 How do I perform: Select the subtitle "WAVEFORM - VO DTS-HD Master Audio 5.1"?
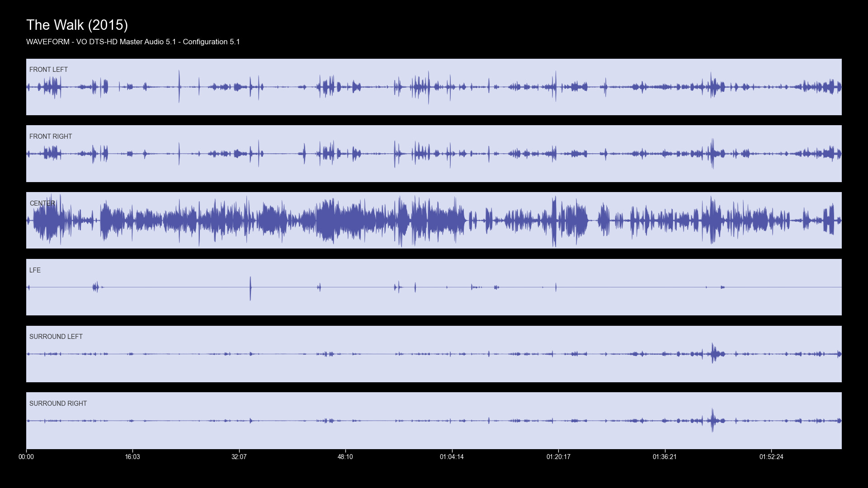click(x=101, y=42)
